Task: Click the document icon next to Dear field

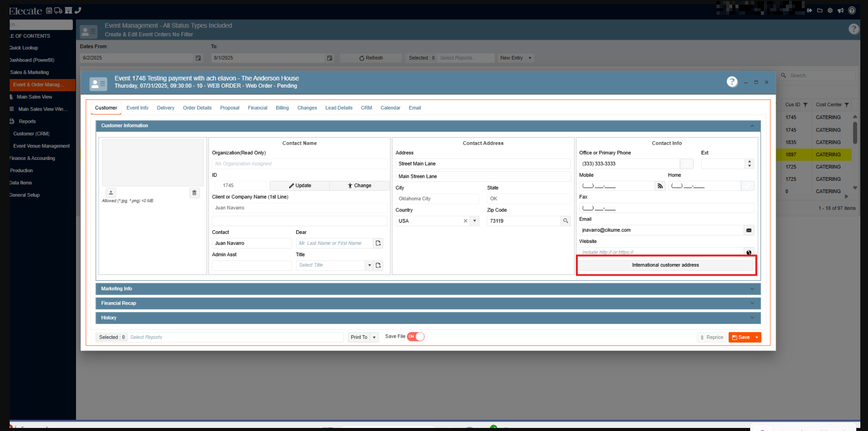Action: 378,244
